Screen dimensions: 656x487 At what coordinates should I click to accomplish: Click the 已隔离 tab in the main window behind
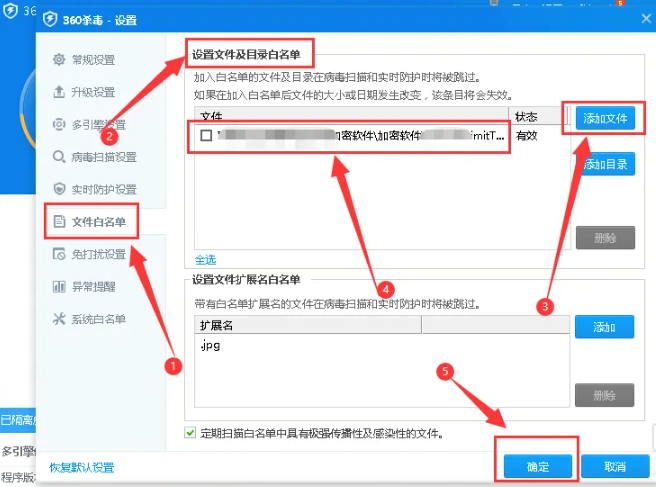pyautogui.click(x=18, y=420)
